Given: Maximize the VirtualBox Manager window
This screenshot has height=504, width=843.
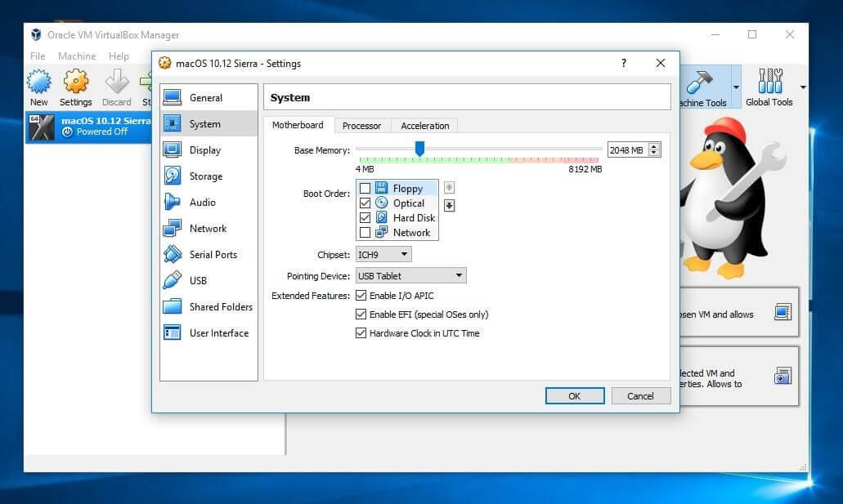Looking at the screenshot, I should pos(752,34).
